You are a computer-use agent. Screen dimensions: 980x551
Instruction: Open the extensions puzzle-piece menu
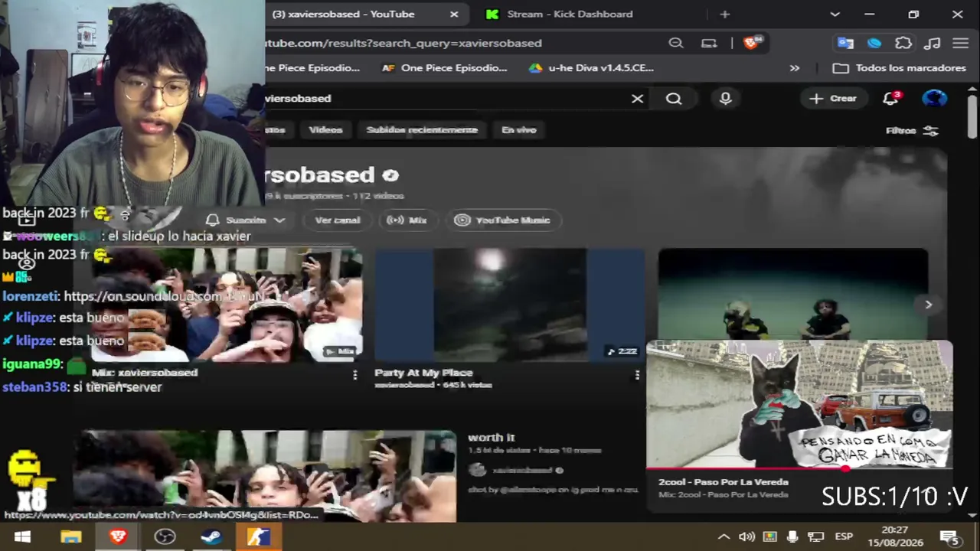point(903,43)
